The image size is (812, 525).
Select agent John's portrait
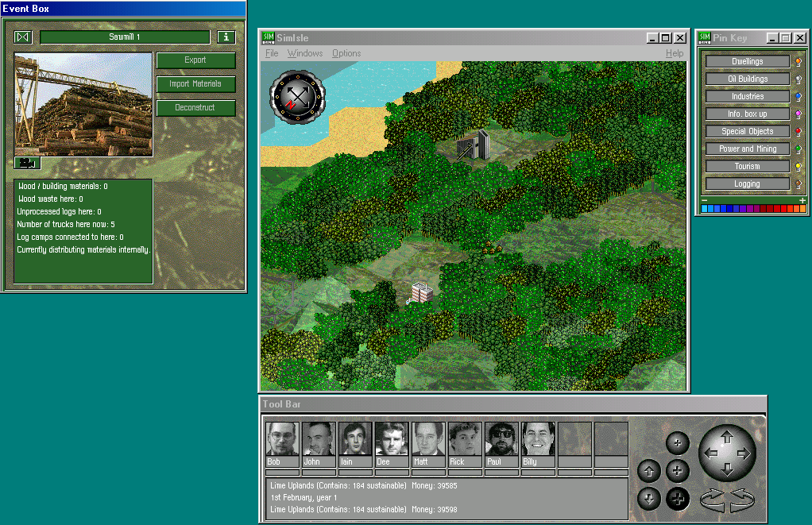(319, 438)
